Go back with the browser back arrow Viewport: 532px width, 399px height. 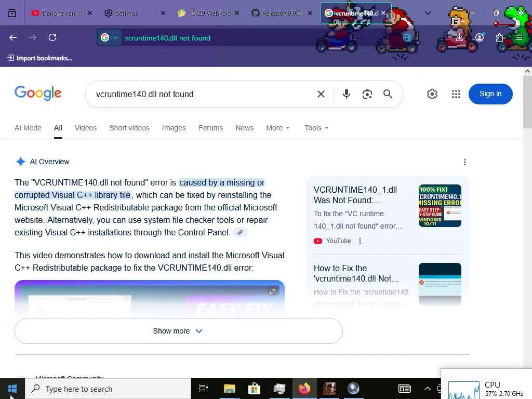click(13, 37)
